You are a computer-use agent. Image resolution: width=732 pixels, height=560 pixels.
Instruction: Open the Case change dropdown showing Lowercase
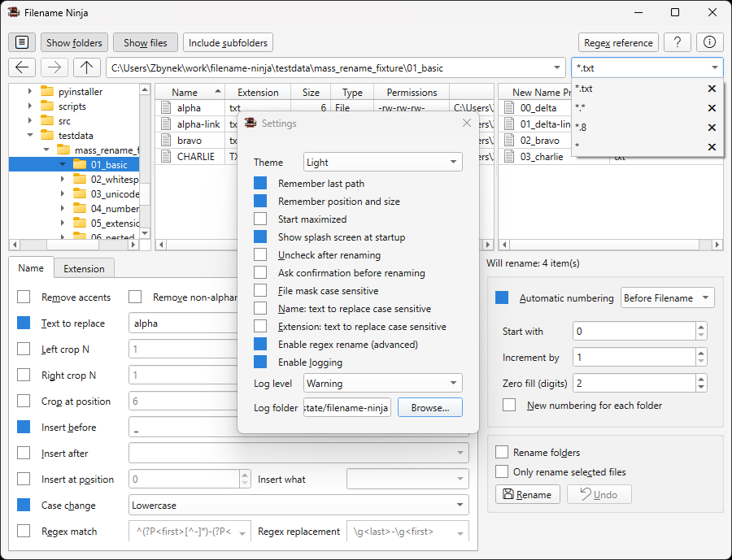tap(298, 505)
